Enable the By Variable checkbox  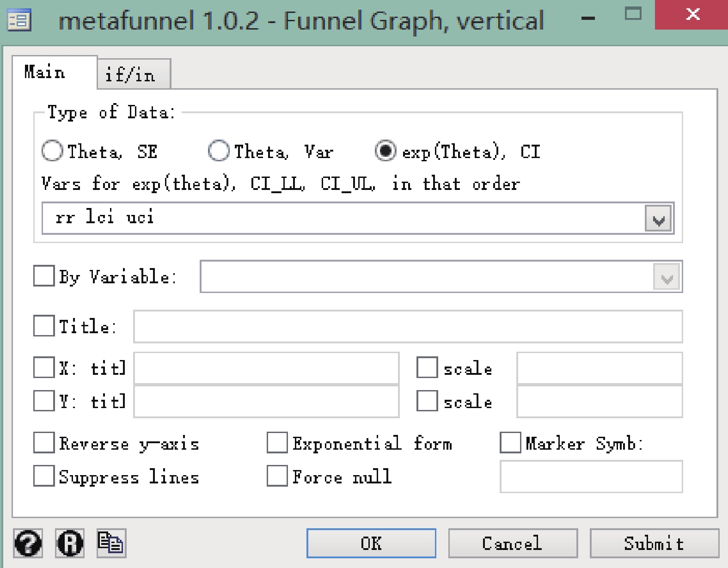(x=44, y=276)
